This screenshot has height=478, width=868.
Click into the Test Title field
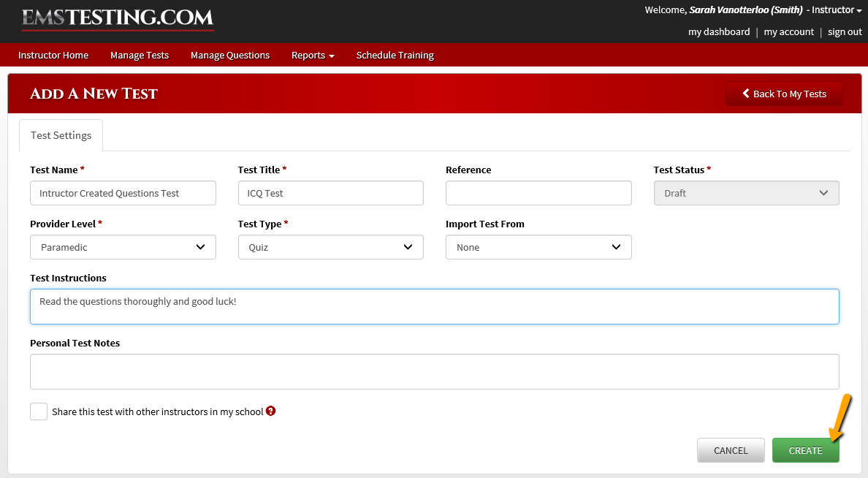tap(331, 193)
